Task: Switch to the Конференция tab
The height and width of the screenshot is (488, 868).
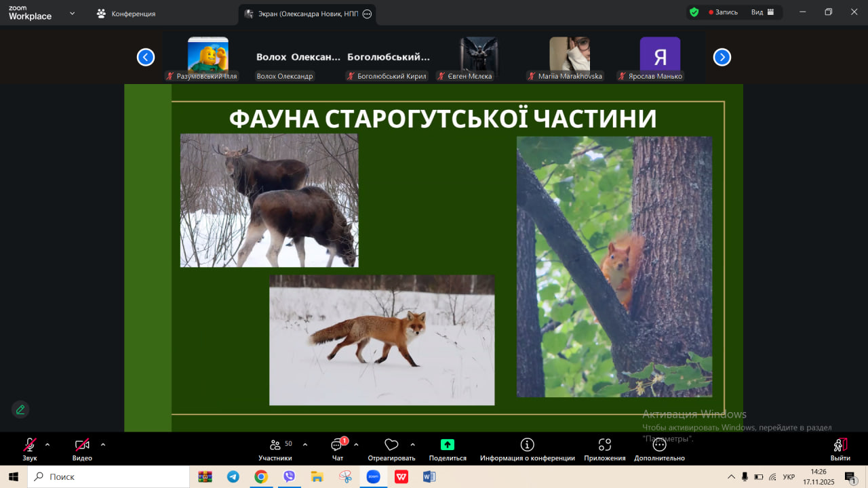Action: pos(126,14)
